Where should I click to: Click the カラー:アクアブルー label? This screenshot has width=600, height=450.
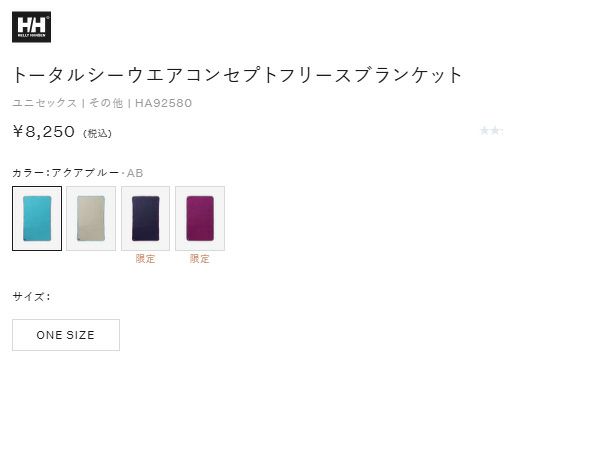pyautogui.click(x=66, y=173)
